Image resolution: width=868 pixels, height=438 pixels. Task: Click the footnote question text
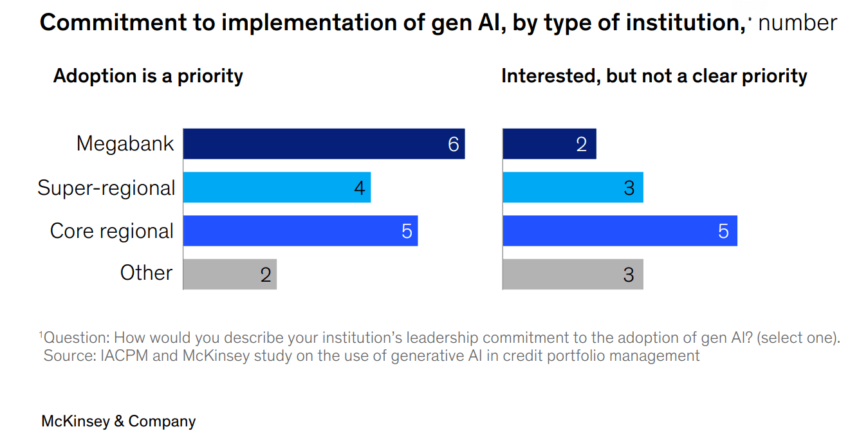[x=441, y=338]
